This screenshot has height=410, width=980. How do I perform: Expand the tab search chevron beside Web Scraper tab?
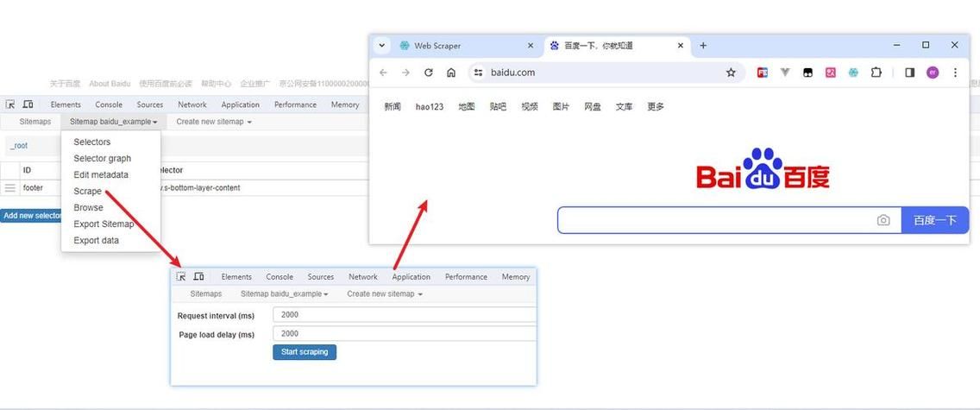(382, 46)
